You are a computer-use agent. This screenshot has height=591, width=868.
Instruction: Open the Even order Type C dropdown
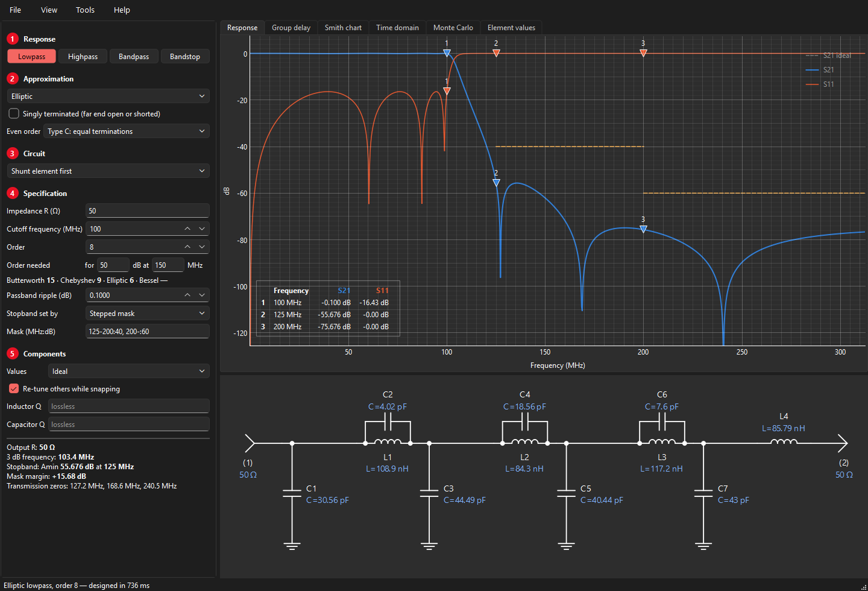[x=127, y=131]
